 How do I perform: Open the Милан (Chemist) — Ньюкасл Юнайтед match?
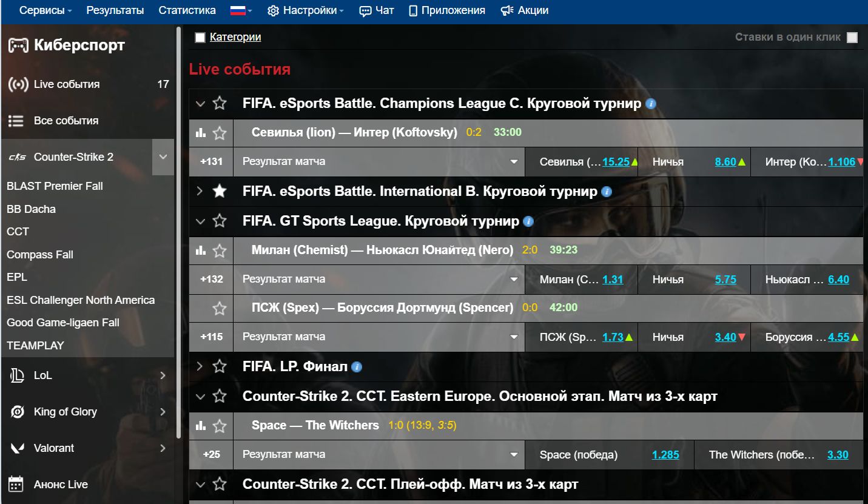coord(382,250)
